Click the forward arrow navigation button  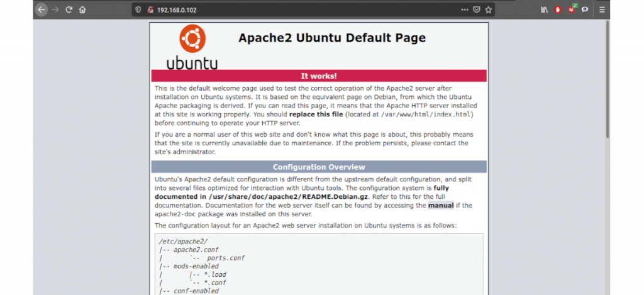[55, 9]
